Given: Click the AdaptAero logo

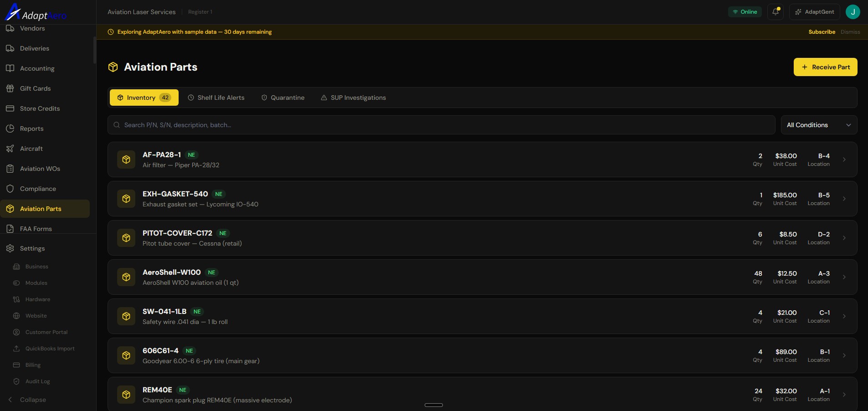Looking at the screenshot, I should (x=36, y=12).
